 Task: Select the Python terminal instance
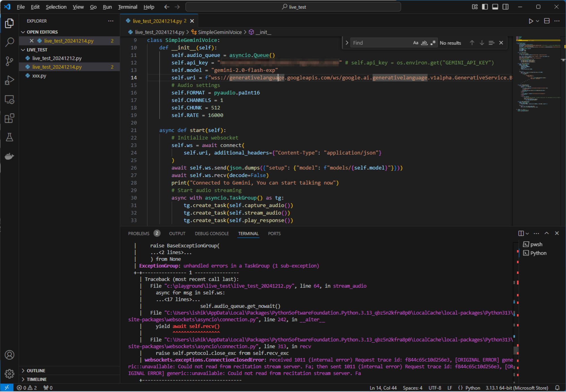[535, 253]
